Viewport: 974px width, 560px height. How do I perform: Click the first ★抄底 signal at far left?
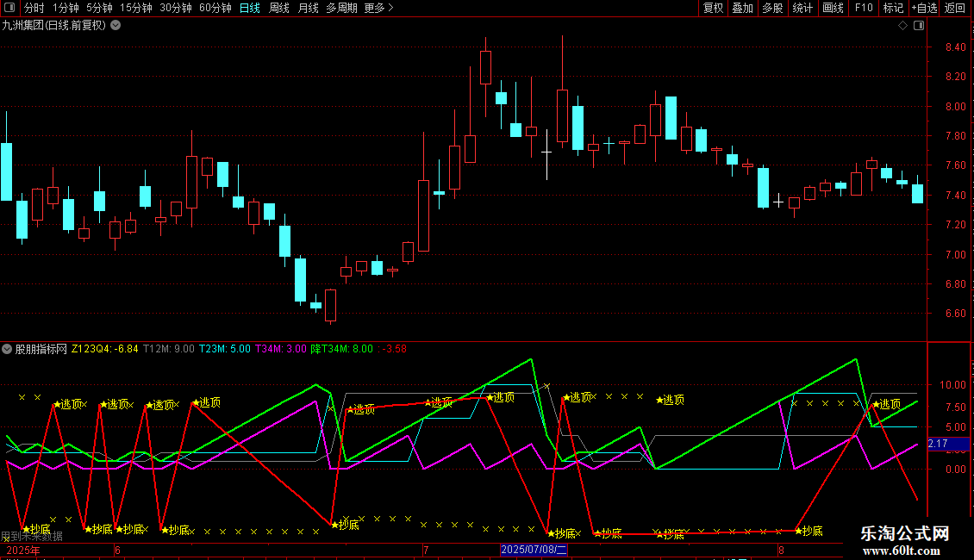(36, 530)
